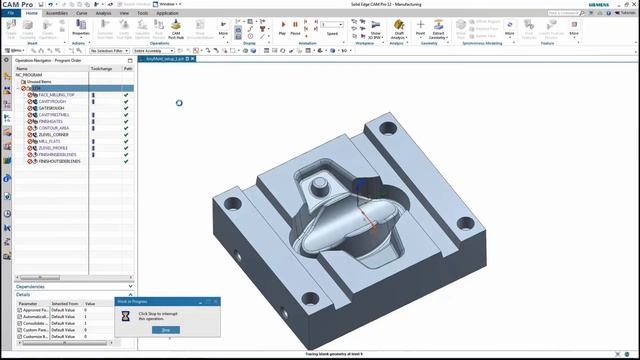The width and height of the screenshot is (640, 360).
Task: Open the selection filter dropdown
Action: [x=109, y=51]
